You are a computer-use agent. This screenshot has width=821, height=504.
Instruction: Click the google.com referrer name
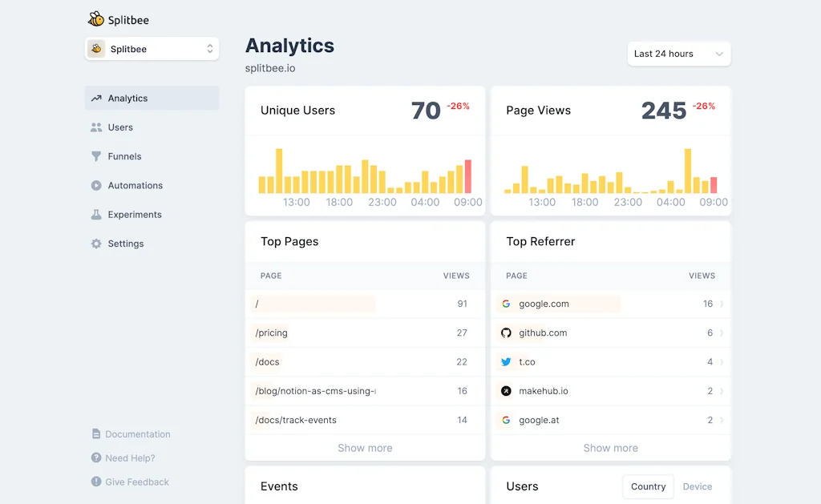544,304
